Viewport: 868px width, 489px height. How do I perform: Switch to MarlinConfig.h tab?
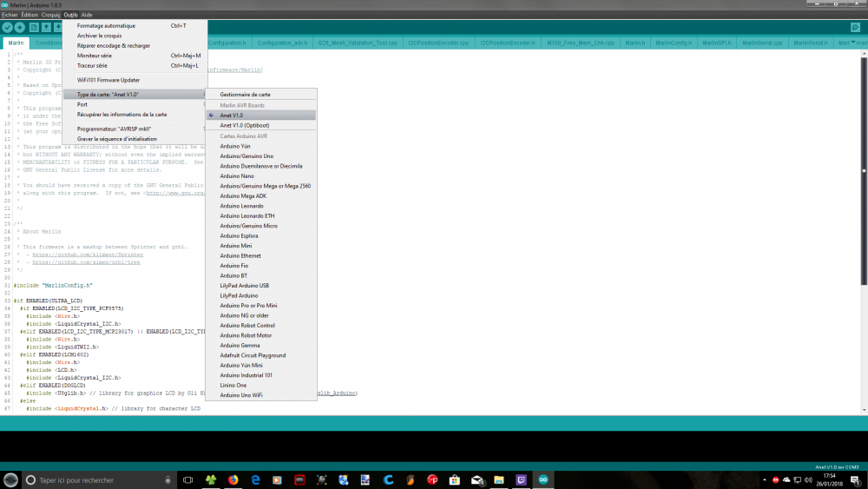click(x=674, y=43)
